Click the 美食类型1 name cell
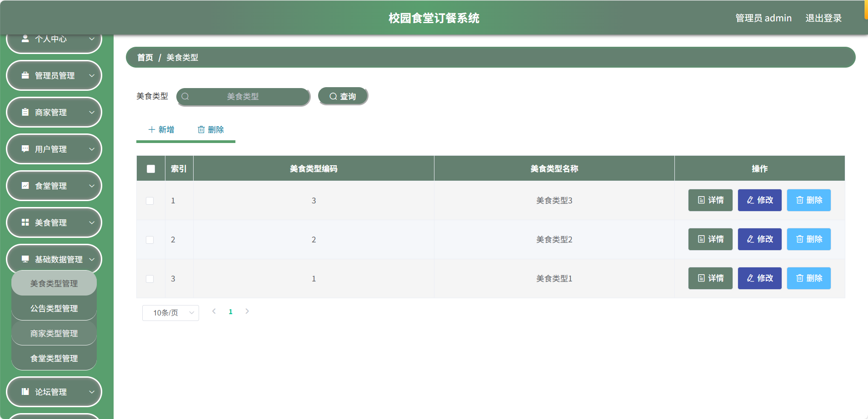Screen dimensions: 868x419 point(554,279)
